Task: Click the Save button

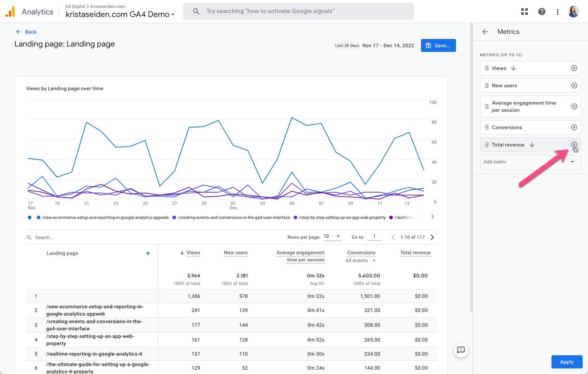Action: pyautogui.click(x=438, y=46)
